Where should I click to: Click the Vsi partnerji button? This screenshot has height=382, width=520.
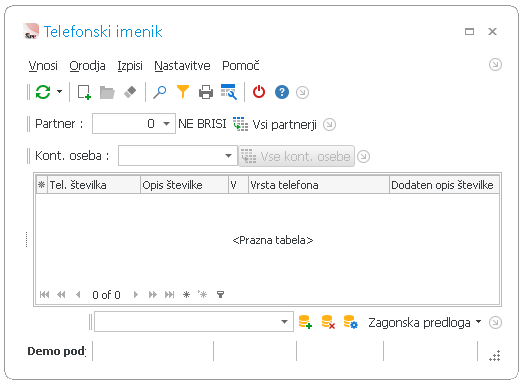pos(275,124)
